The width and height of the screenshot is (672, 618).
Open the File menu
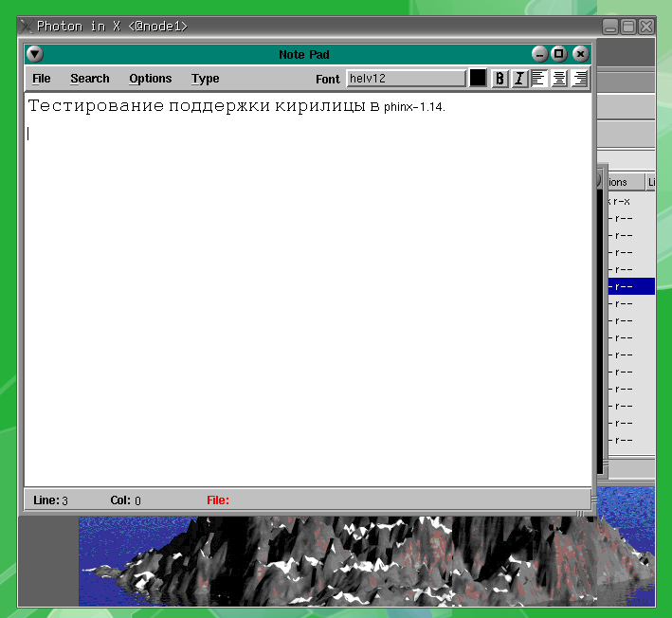(x=42, y=79)
